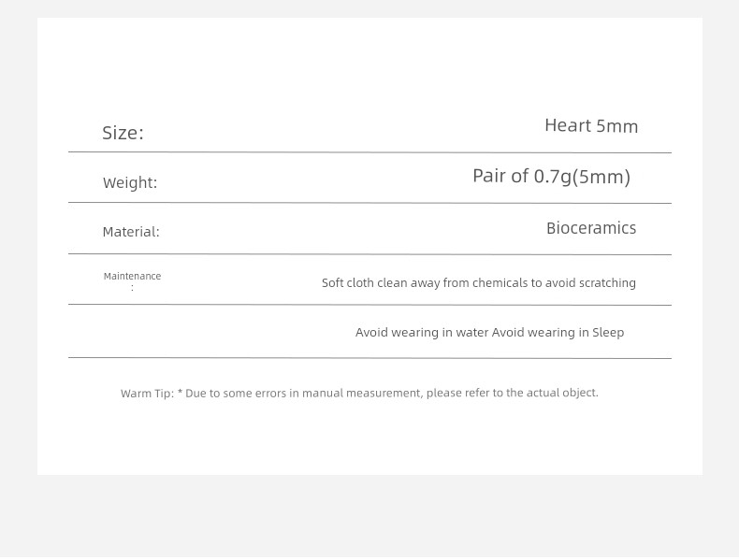Click the "Maintenance" label
This screenshot has width=739, height=560.
tap(133, 276)
